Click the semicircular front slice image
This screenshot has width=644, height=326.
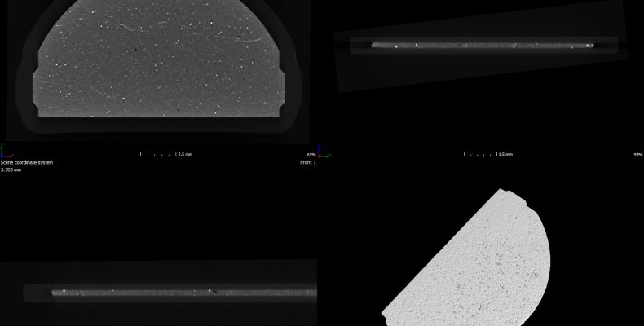[x=158, y=59]
